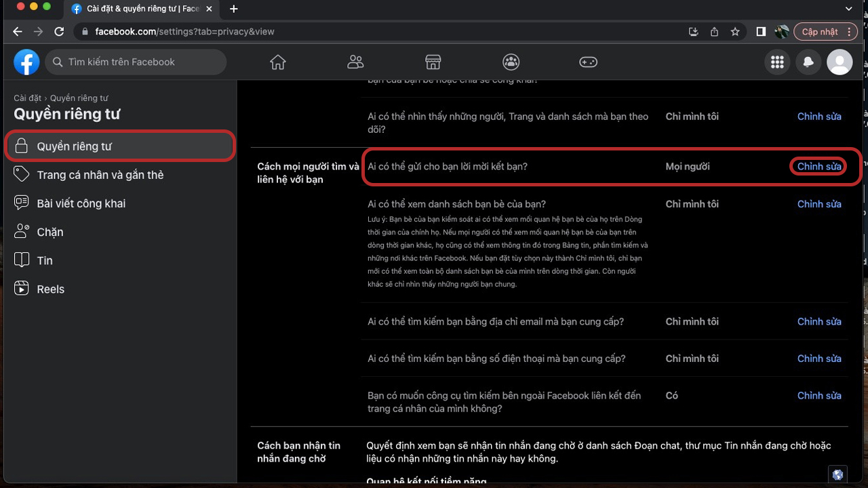Click Chỉnh sửa for friends list visibility
Image resolution: width=868 pixels, height=488 pixels.
coord(819,204)
